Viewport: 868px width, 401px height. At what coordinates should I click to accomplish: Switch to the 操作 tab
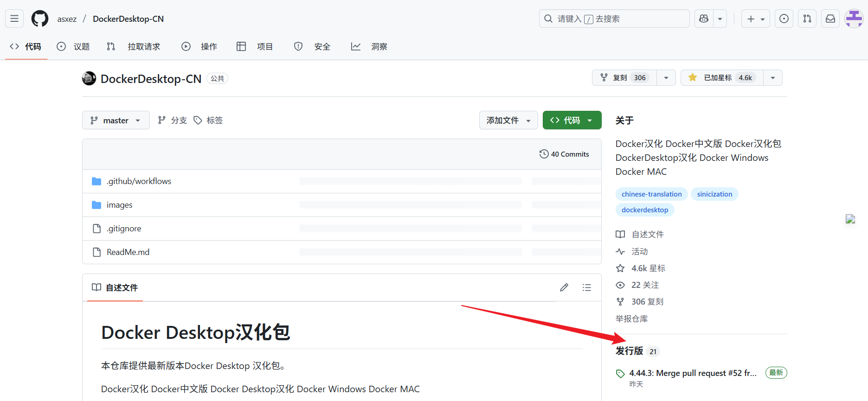coord(199,46)
